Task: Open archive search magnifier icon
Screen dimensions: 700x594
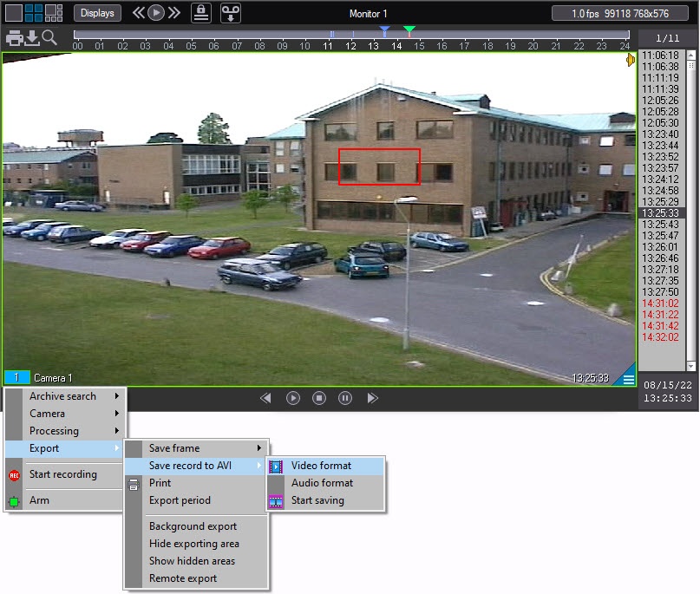Action: tap(49, 38)
